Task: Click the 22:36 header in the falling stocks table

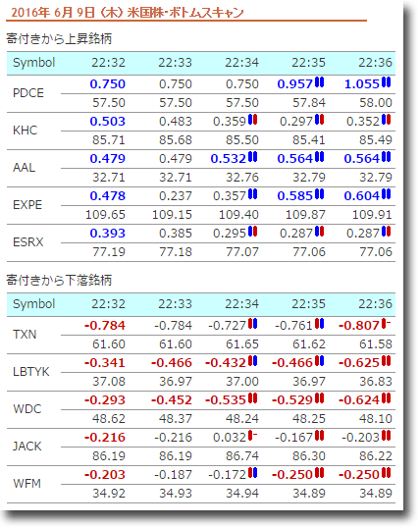Action: coord(375,304)
